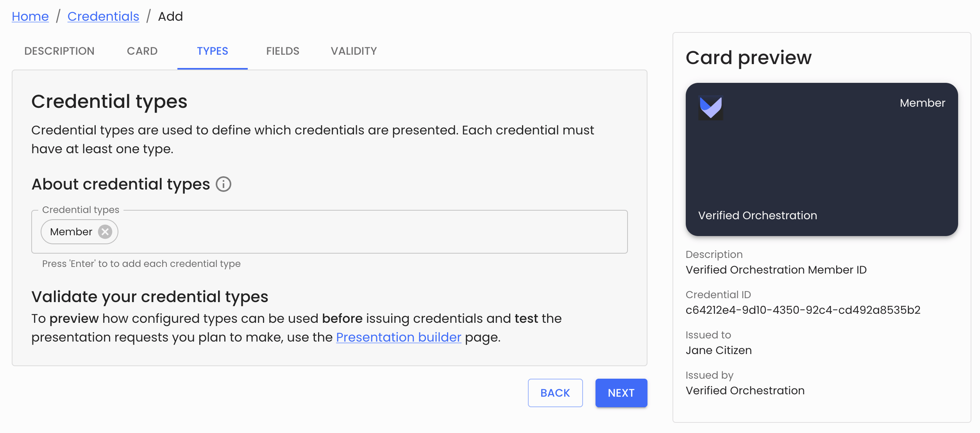980x433 pixels.
Task: Click the Card preview heading
Action: tap(748, 57)
